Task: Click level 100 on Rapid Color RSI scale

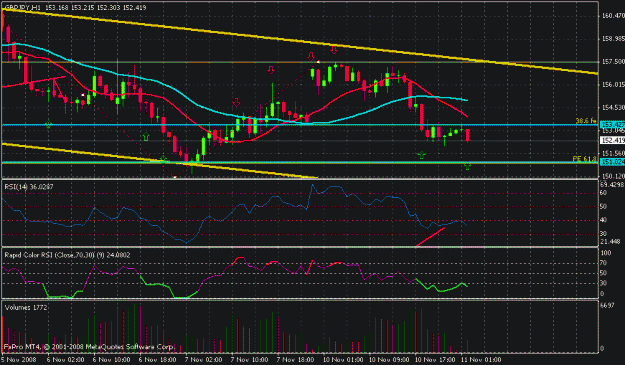Action: tap(606, 253)
